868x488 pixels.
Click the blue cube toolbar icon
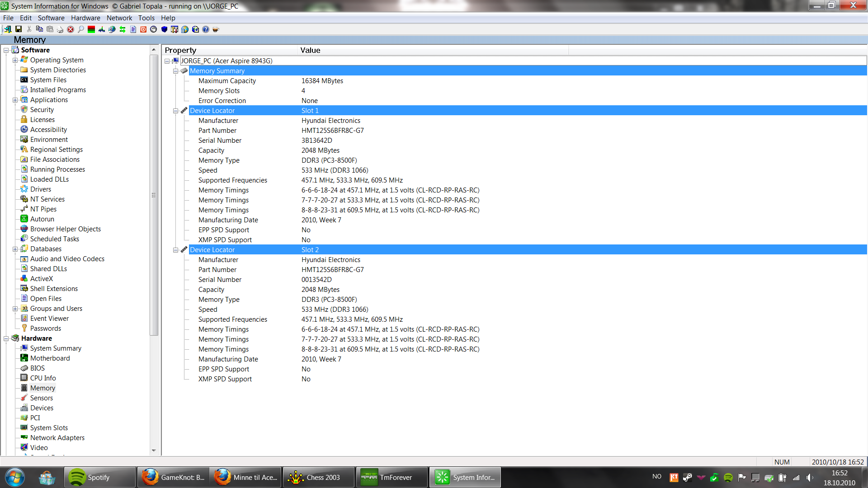pyautogui.click(x=164, y=29)
